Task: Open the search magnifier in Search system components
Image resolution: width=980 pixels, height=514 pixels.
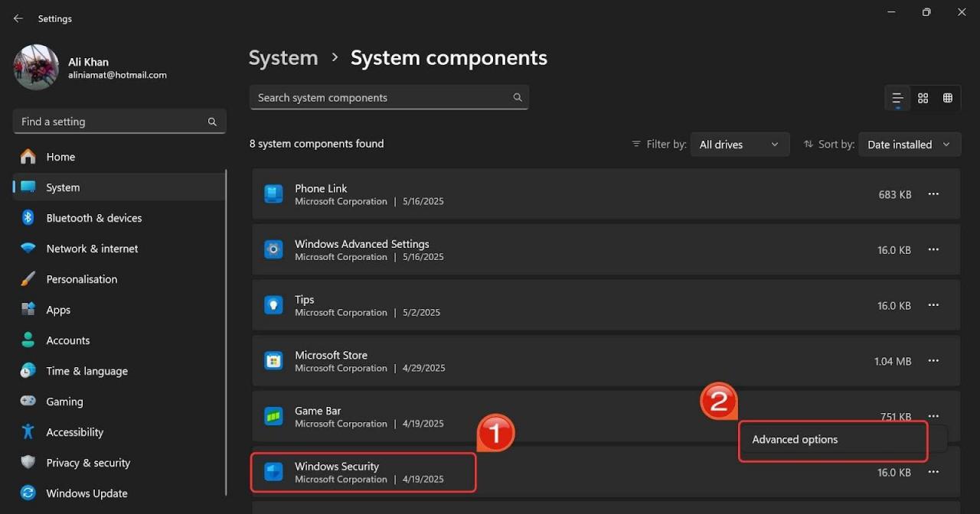Action: [517, 97]
